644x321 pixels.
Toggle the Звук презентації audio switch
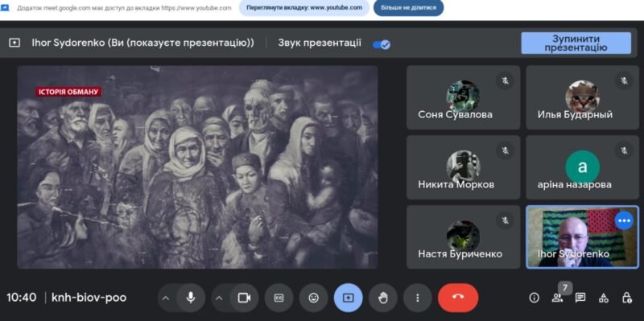(381, 44)
